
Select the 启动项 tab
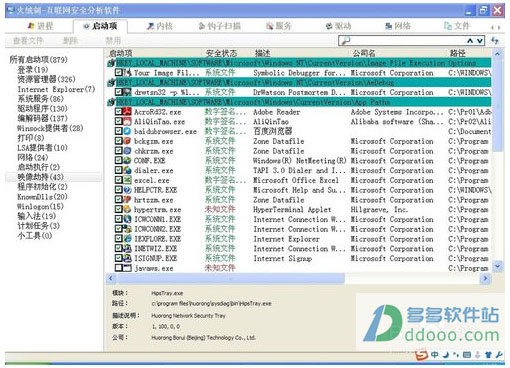tap(100, 26)
